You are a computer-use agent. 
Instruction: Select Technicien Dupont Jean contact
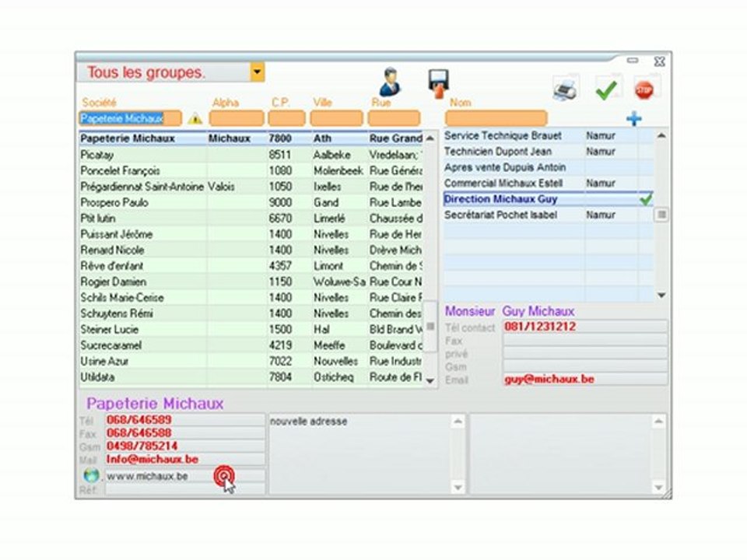[x=549, y=152]
